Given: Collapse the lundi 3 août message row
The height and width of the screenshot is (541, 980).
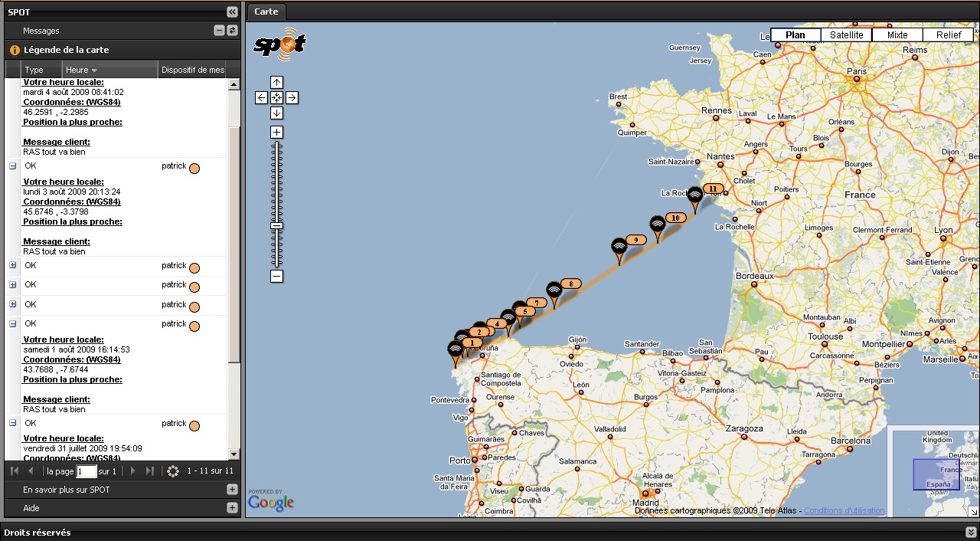Looking at the screenshot, I should [12, 166].
